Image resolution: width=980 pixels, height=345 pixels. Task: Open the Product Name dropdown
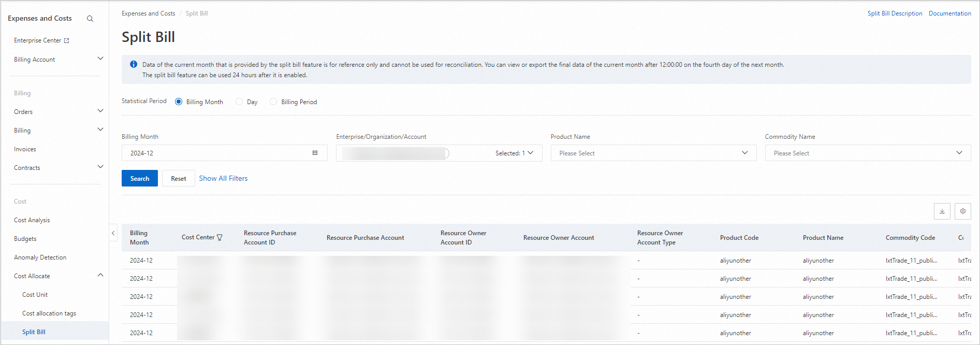[x=653, y=153]
